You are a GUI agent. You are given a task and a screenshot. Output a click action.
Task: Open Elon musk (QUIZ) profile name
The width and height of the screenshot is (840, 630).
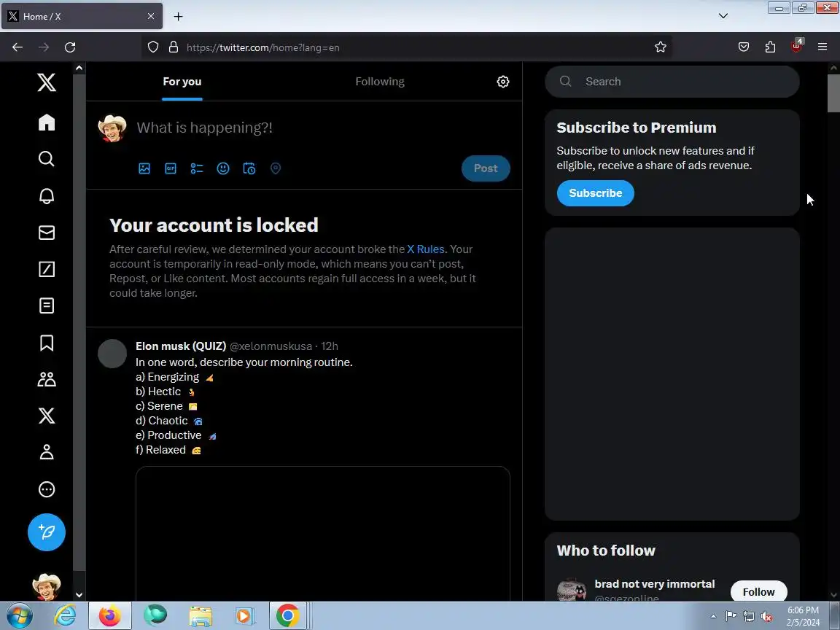point(181,346)
